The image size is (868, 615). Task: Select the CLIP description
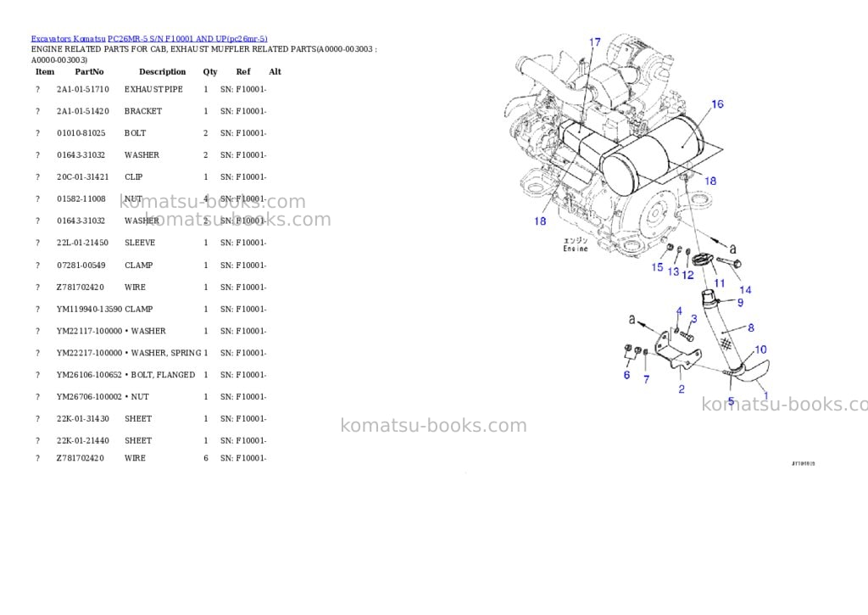tap(133, 176)
